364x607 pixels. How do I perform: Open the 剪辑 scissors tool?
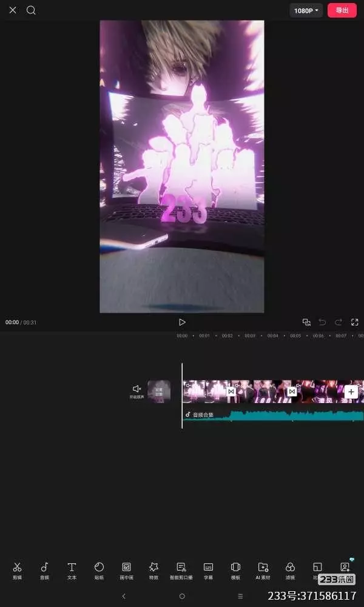point(17,571)
